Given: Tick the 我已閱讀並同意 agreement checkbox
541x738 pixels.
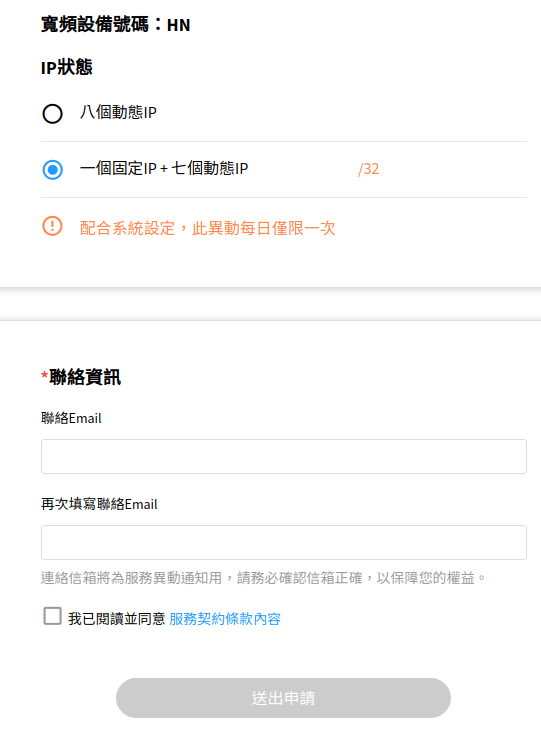Looking at the screenshot, I should [x=52, y=616].
